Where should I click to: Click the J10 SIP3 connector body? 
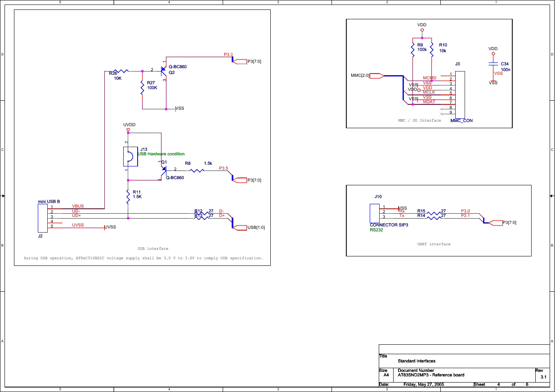(x=374, y=214)
